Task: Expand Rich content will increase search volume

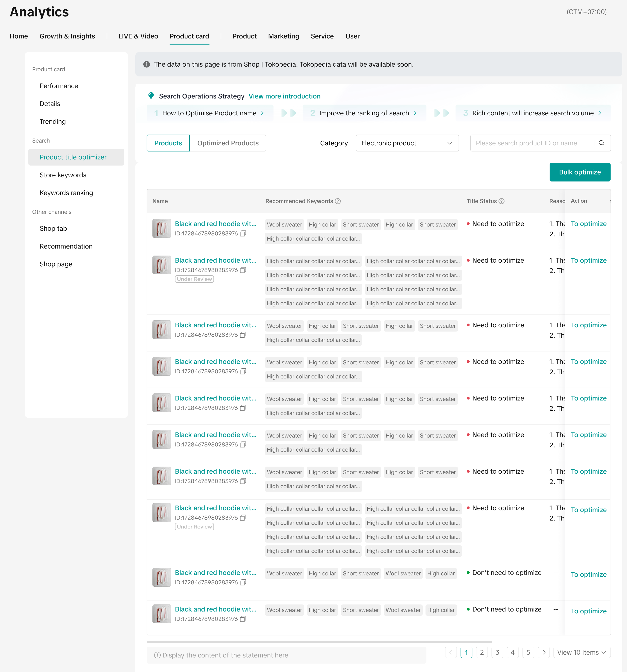Action: 533,113
